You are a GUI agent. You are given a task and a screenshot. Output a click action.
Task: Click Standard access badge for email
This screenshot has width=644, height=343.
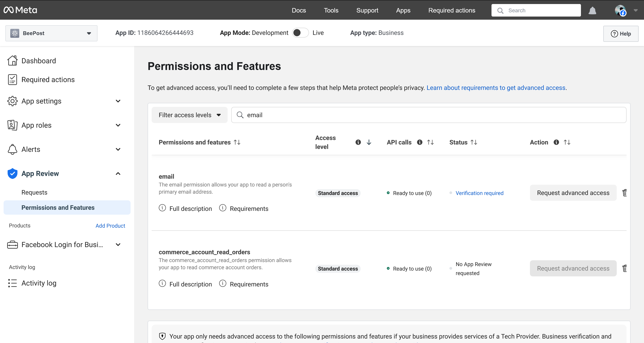tap(338, 193)
